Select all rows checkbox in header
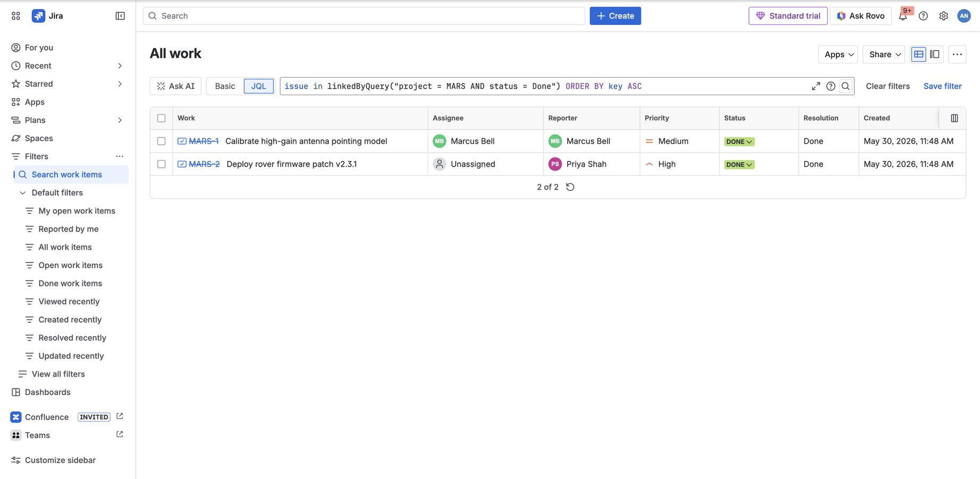Image resolution: width=980 pixels, height=479 pixels. (x=161, y=118)
